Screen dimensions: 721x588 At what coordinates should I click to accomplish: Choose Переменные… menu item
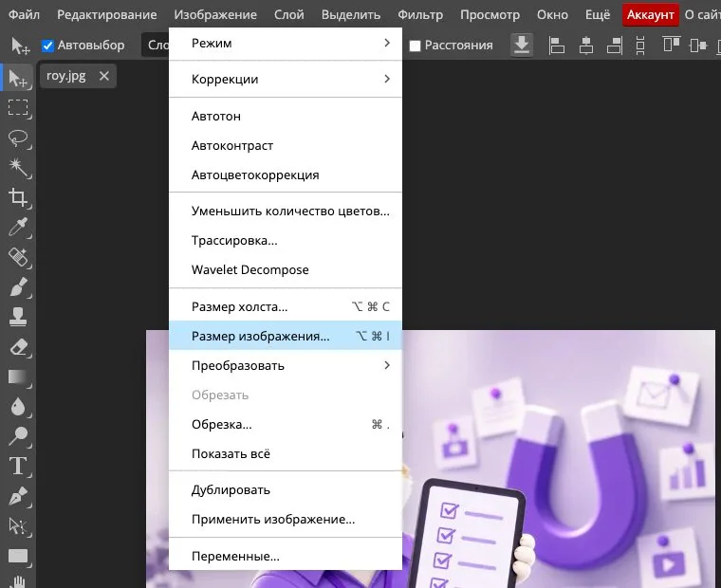[286, 557]
